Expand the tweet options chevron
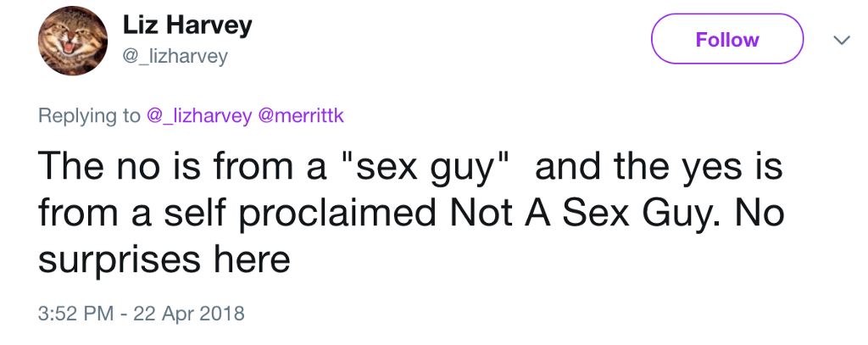 tap(842, 40)
